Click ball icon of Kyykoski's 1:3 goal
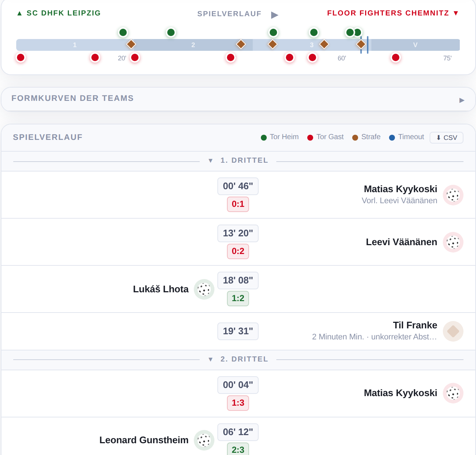 click(453, 393)
